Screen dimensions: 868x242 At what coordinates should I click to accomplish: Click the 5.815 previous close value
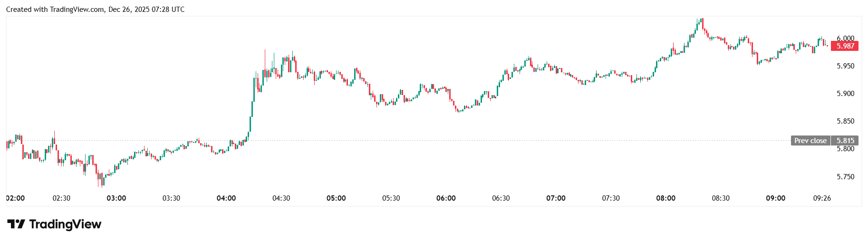(x=845, y=141)
